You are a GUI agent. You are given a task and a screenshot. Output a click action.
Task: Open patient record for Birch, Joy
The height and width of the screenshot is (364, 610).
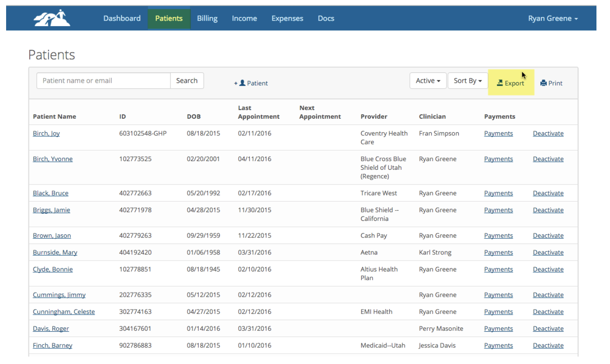pos(46,133)
